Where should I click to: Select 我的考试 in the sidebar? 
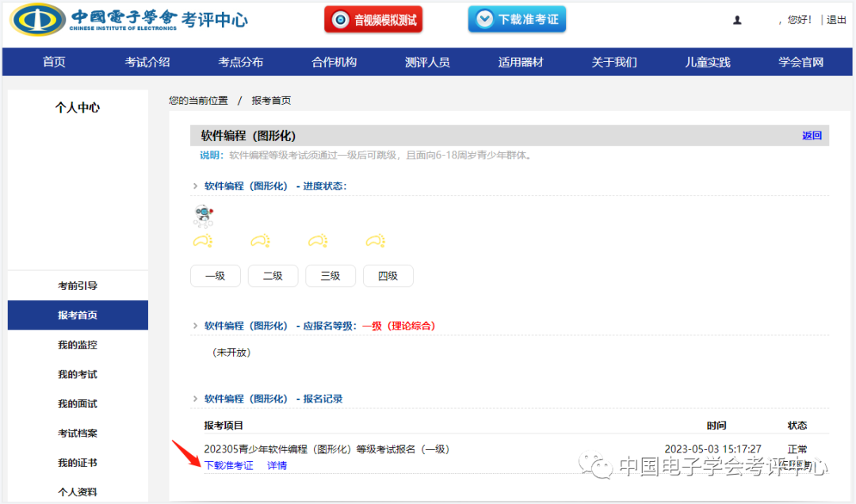(78, 374)
